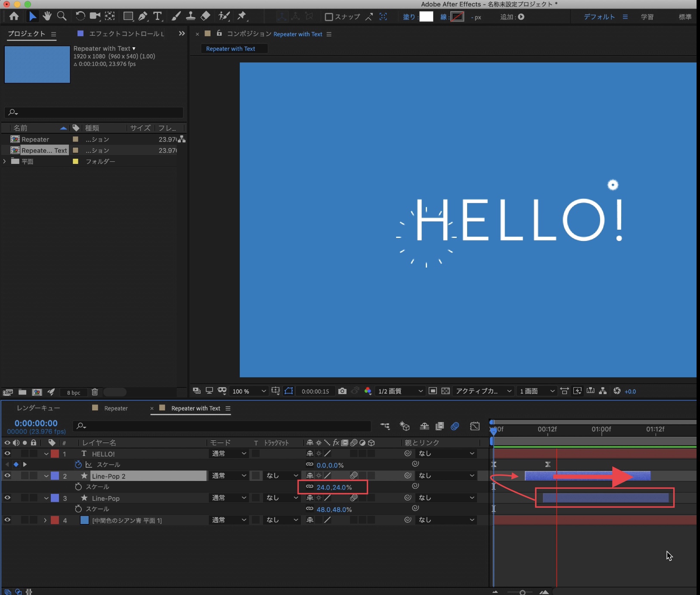Screen dimensions: 700x595
Task: Open the 100% magnification dropdown
Action: coord(249,391)
